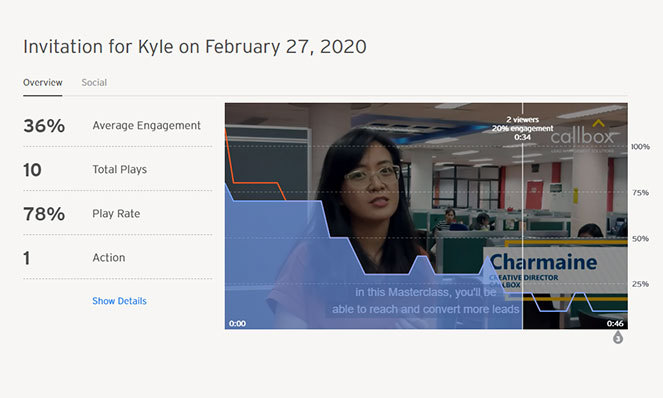Switch to the Social tab
This screenshot has width=663, height=398.
tap(94, 82)
